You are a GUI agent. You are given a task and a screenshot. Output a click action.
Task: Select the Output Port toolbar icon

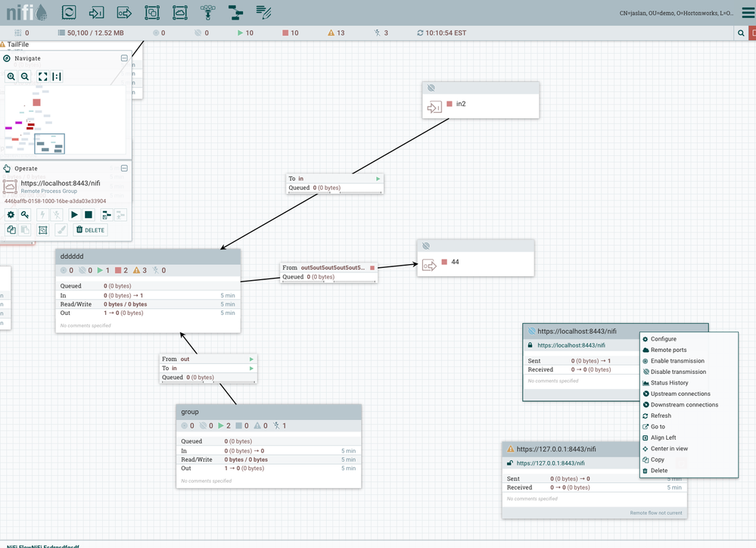[124, 12]
